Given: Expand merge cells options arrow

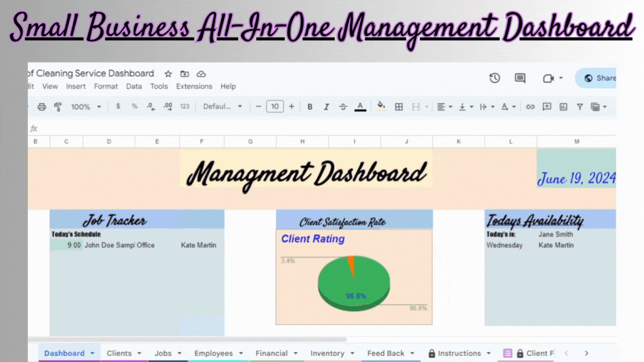Looking at the screenshot, I should [x=427, y=107].
